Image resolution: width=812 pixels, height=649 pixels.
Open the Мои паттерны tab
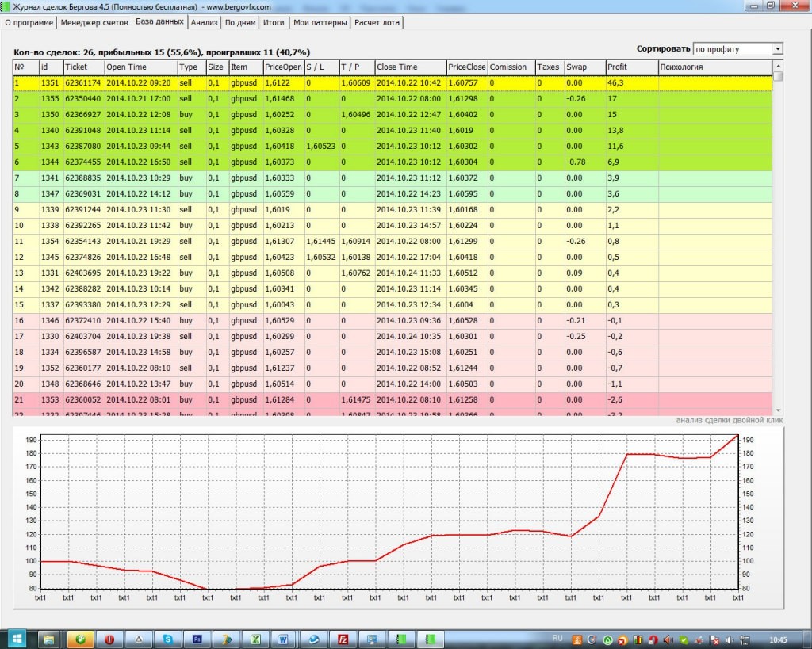pyautogui.click(x=320, y=22)
